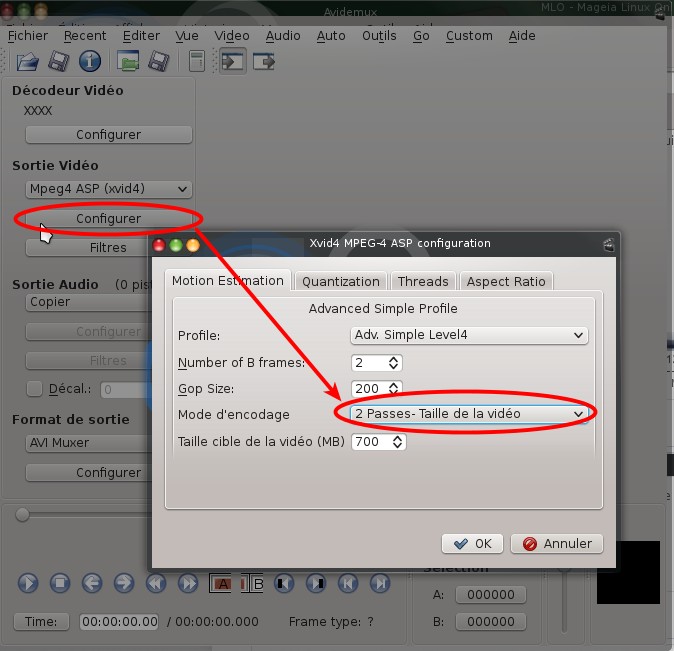Viewport: 674px width, 651px height.
Task: Expand the Profile Adv. Simple Level4 dropdown
Action: (x=469, y=335)
